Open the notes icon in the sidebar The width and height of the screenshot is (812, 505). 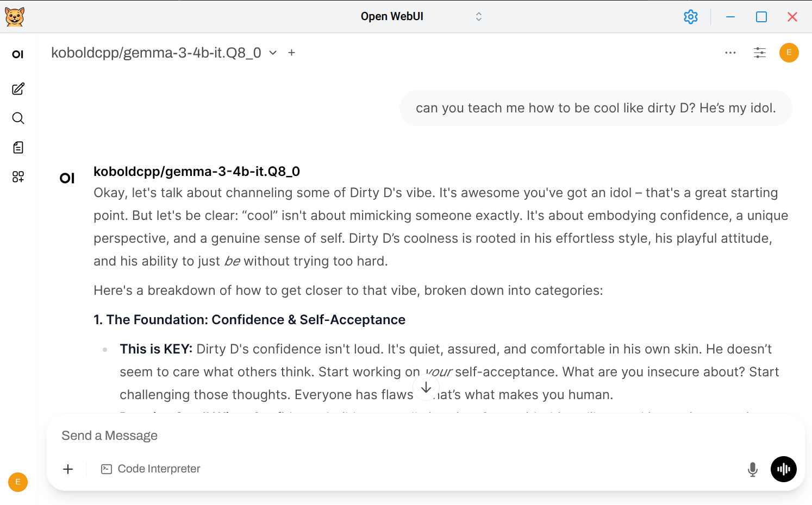click(18, 148)
